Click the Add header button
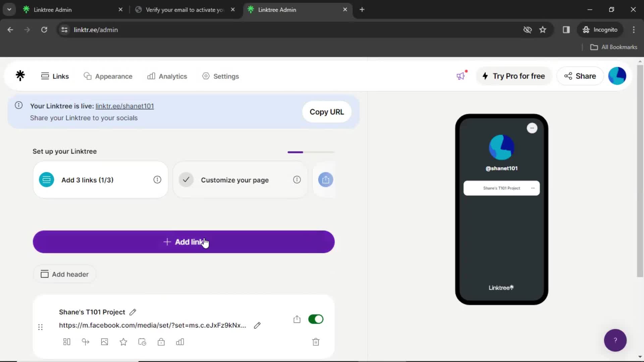The image size is (644, 362). tap(64, 274)
